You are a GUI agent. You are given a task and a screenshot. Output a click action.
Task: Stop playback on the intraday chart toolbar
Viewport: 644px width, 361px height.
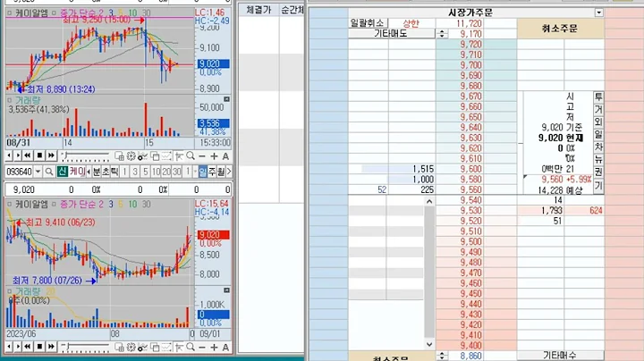coord(39,155)
